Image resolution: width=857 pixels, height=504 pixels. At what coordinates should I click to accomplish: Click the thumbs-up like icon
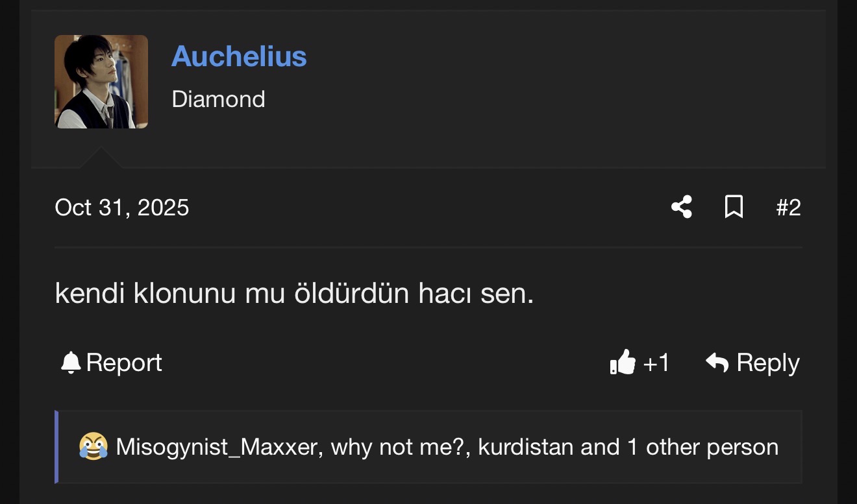[x=623, y=363]
